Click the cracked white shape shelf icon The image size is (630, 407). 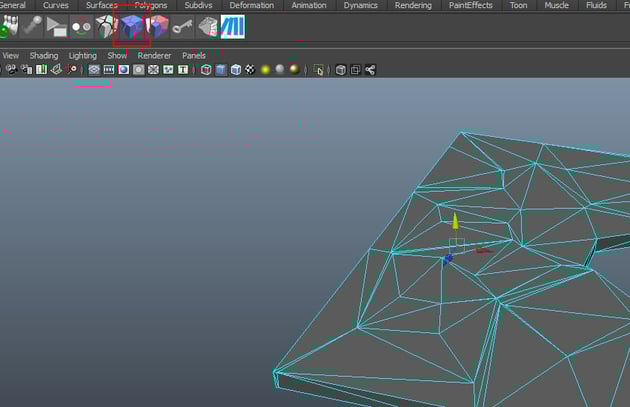[x=106, y=27]
